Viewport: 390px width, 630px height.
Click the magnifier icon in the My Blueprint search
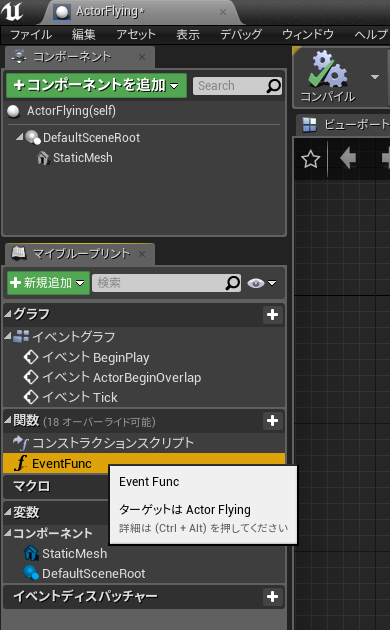point(233,283)
